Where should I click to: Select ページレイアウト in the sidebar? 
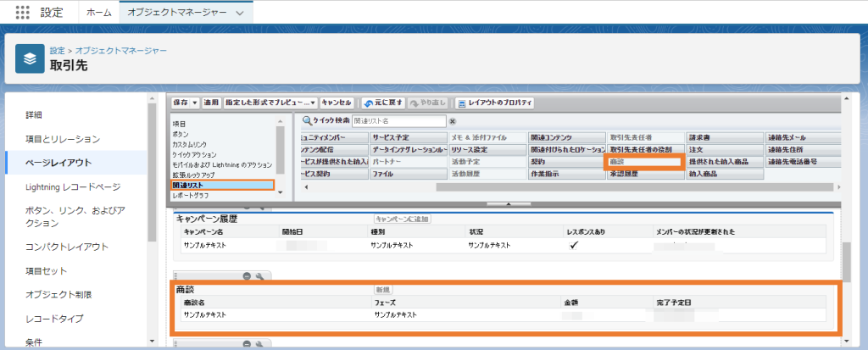click(x=58, y=163)
